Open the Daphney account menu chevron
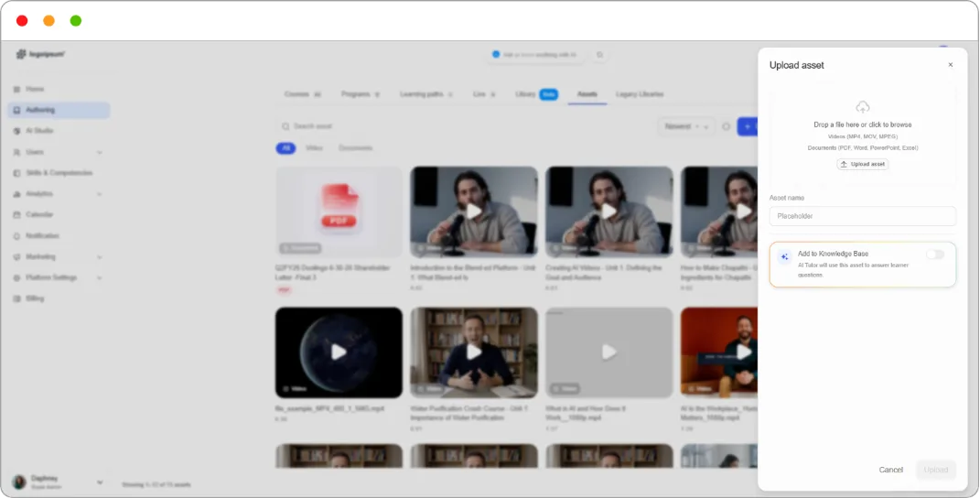Image resolution: width=980 pixels, height=498 pixels. [x=100, y=482]
